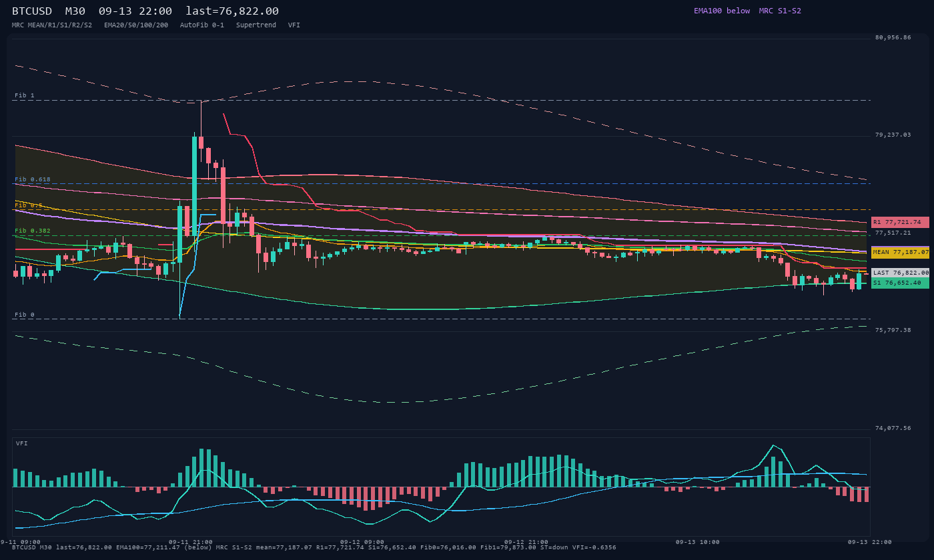Click the AutoFib 0-1 indicator label
Image resolution: width=934 pixels, height=560 pixels.
point(202,25)
